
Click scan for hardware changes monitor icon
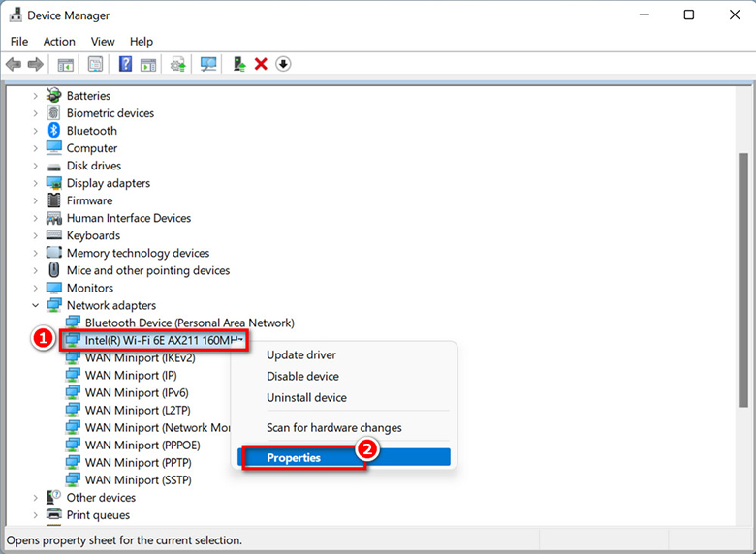[208, 64]
